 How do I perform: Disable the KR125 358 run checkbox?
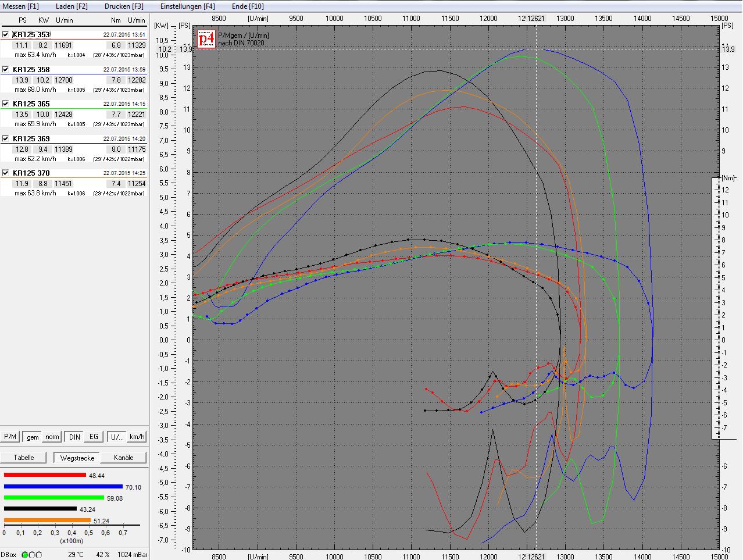[x=5, y=69]
